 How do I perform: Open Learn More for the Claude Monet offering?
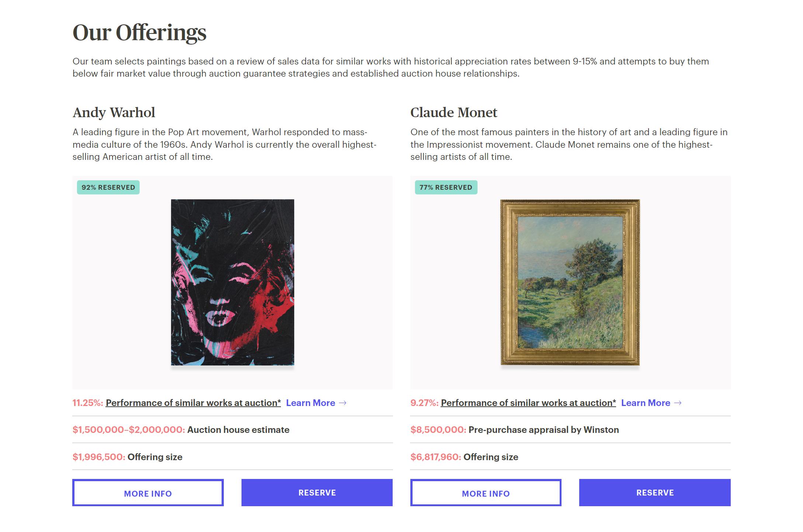(646, 403)
